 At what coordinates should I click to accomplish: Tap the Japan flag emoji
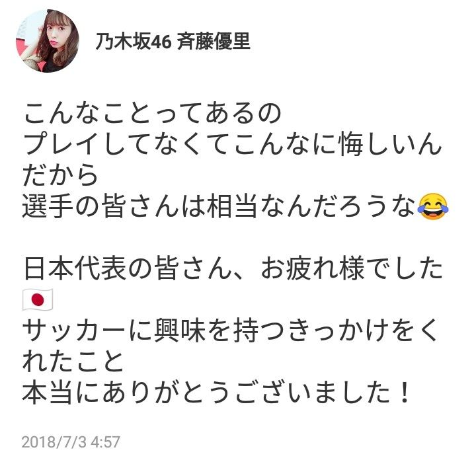(x=38, y=299)
